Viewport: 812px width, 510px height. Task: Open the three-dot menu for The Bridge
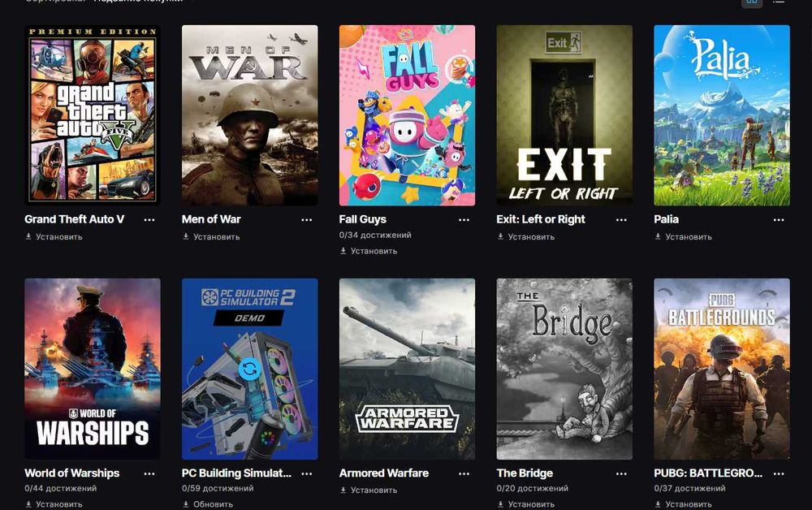(621, 473)
